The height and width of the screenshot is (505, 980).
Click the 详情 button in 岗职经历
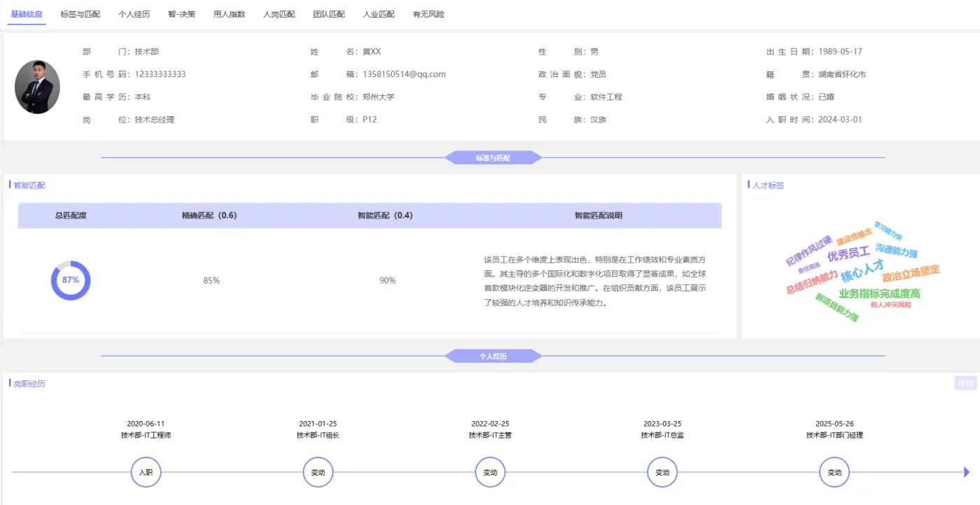pyautogui.click(x=966, y=383)
